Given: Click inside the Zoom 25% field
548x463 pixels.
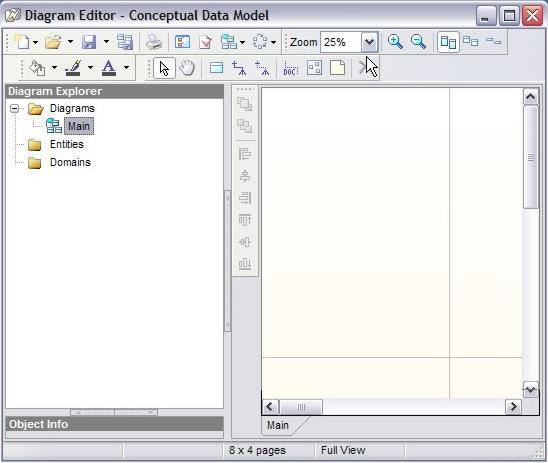Looking at the screenshot, I should (x=341, y=42).
